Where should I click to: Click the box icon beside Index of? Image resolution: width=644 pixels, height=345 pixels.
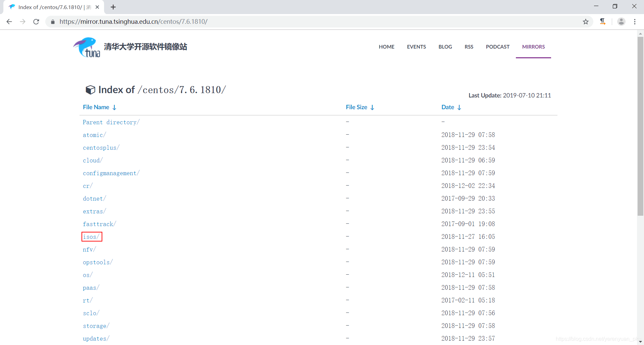pos(90,90)
